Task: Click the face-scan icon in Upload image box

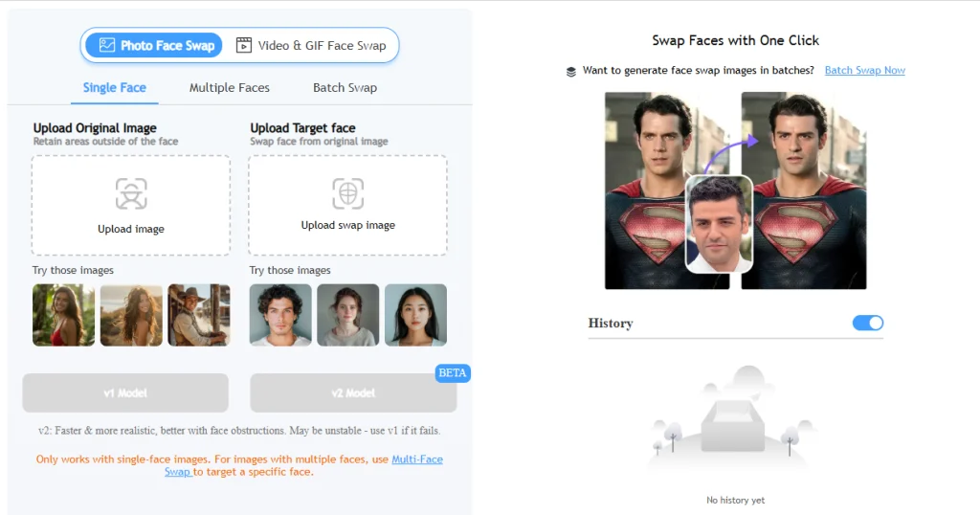Action: 131,193
